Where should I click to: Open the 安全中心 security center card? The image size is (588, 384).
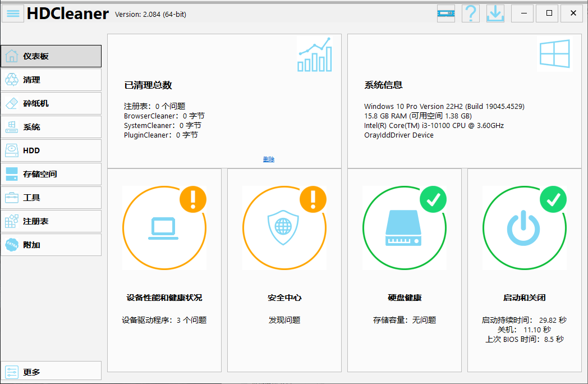coord(284,228)
